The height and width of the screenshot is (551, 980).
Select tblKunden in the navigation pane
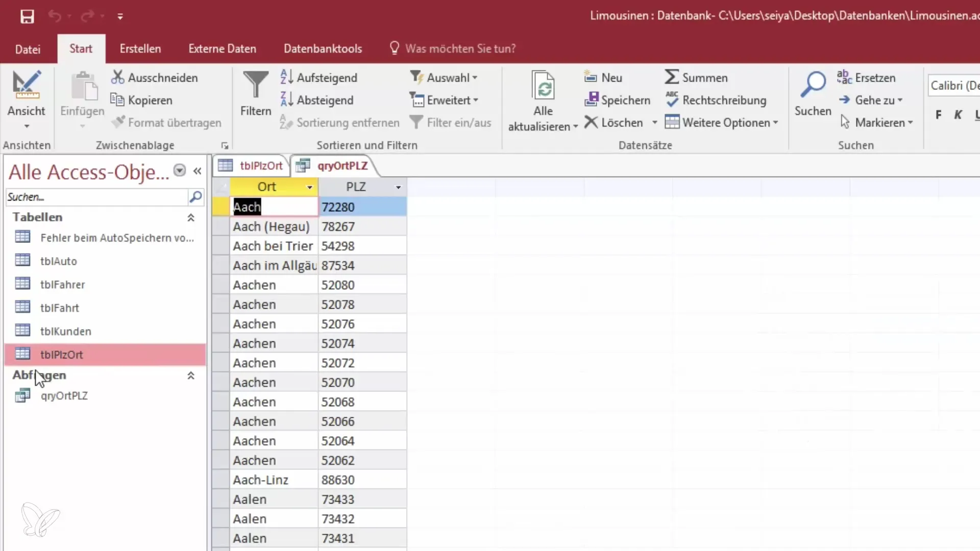click(65, 331)
